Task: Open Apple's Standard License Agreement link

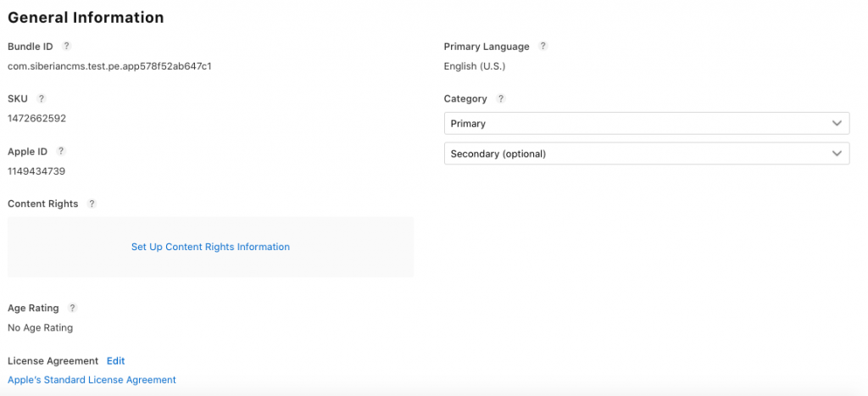Action: click(92, 380)
